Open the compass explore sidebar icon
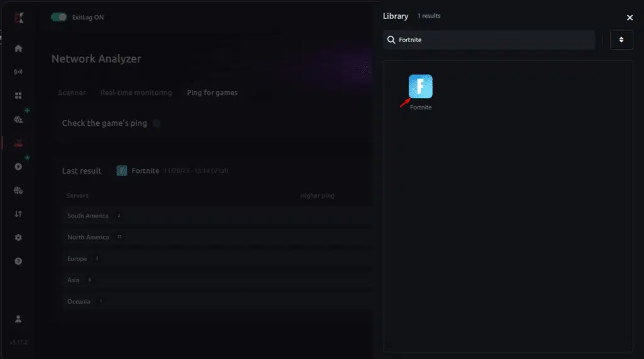Screen dimensions: 644x359 pos(18,167)
